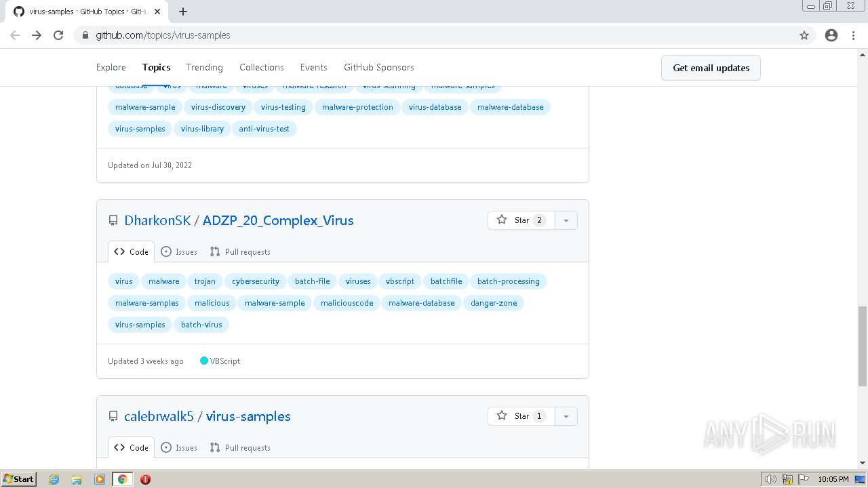Click the danger-zone topic tag
The image size is (868, 488).
click(x=494, y=303)
